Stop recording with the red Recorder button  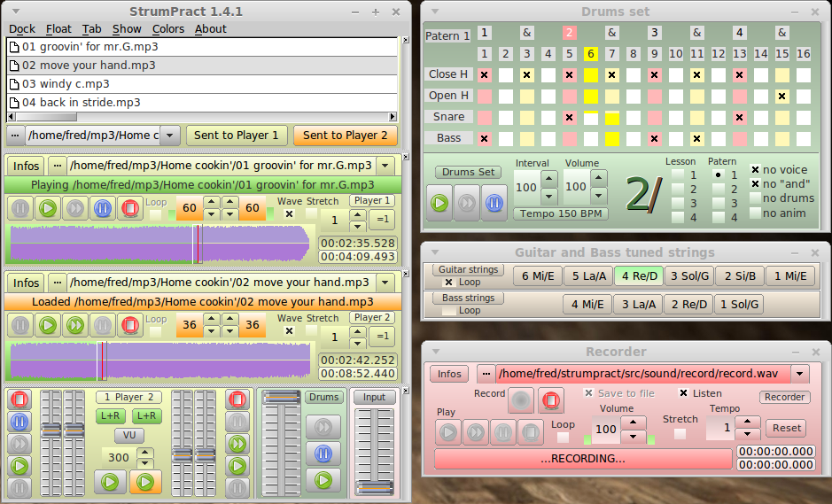pyautogui.click(x=551, y=401)
